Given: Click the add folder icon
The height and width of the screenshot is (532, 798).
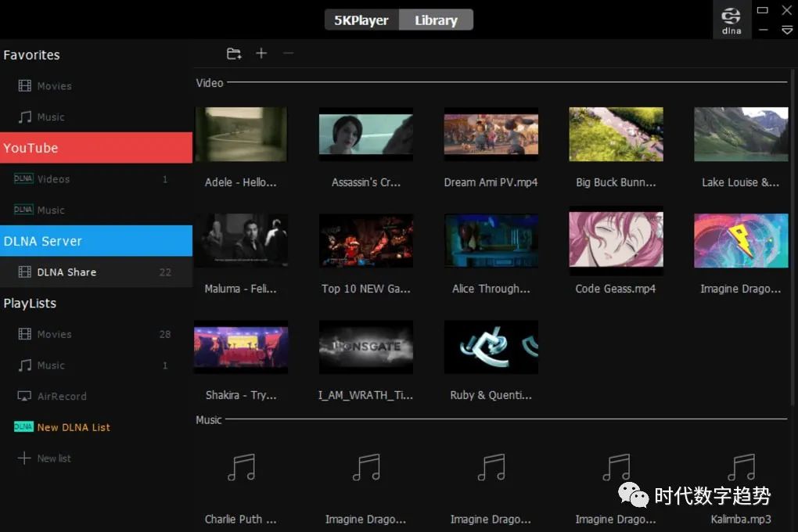Looking at the screenshot, I should tap(234, 53).
